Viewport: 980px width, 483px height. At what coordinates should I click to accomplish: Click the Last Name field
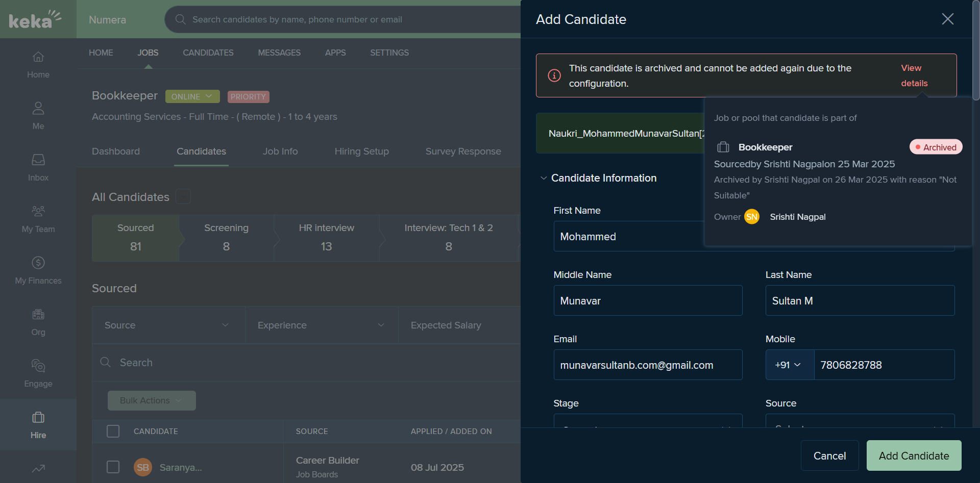tap(860, 300)
